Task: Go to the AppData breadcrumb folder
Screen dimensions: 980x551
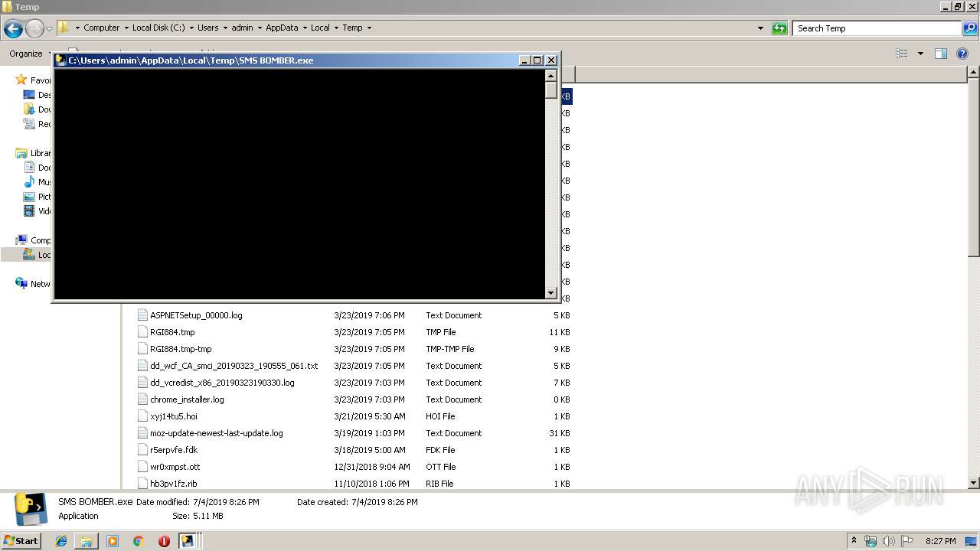Action: 282,28
